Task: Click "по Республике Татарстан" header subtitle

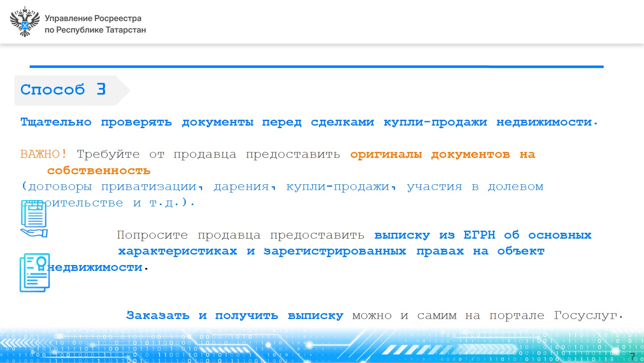Action: pos(95,30)
